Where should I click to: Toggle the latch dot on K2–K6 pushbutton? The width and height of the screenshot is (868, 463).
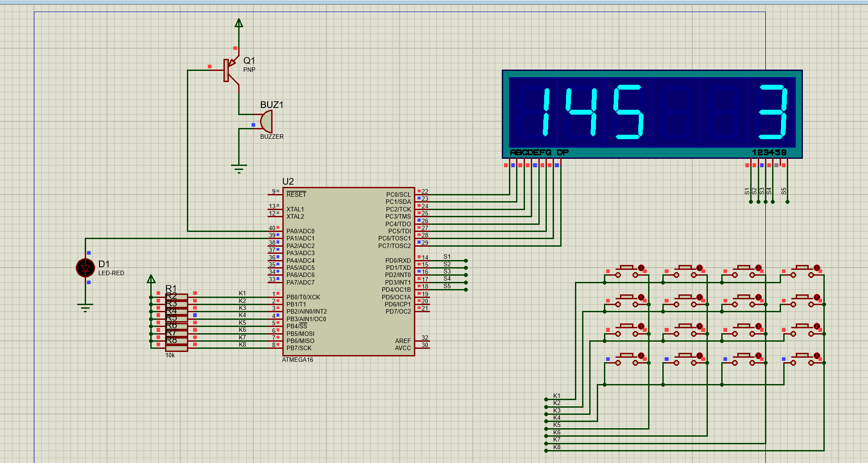699,297
